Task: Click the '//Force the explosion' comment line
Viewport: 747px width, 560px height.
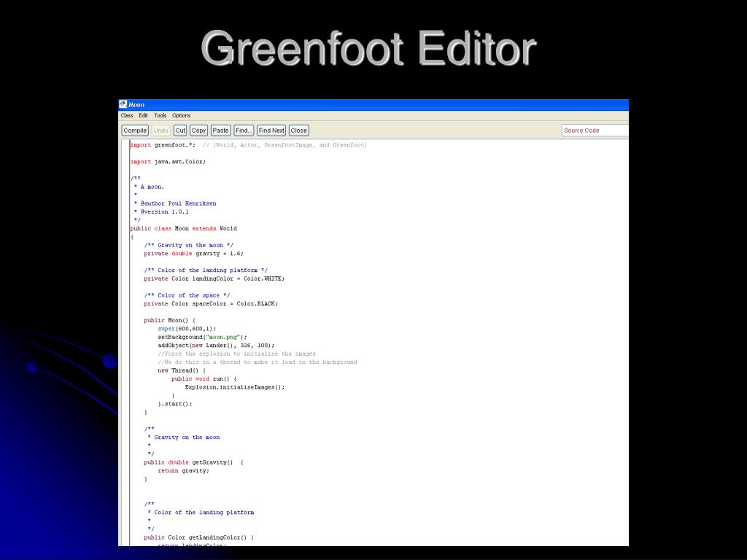Action: click(237, 354)
